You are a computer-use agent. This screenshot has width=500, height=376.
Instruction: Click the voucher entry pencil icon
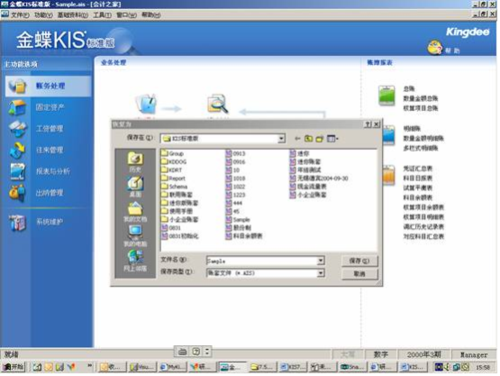click(x=146, y=103)
